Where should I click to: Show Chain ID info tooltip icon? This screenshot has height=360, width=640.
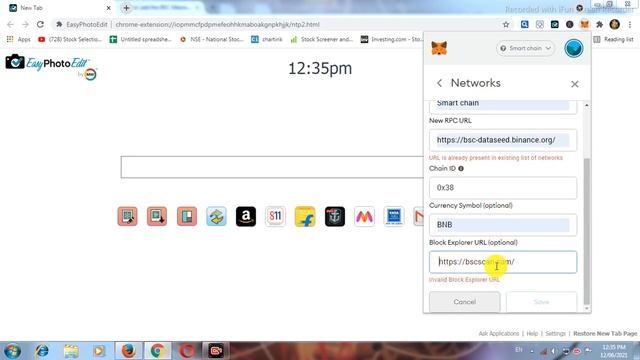tap(461, 169)
